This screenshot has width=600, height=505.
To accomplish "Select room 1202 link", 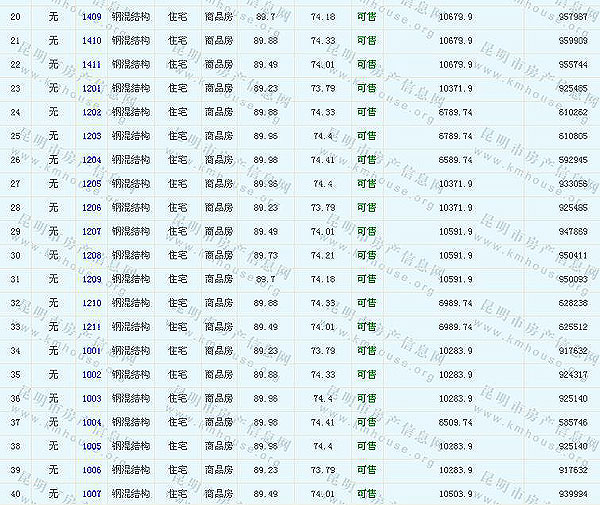I will 91,112.
